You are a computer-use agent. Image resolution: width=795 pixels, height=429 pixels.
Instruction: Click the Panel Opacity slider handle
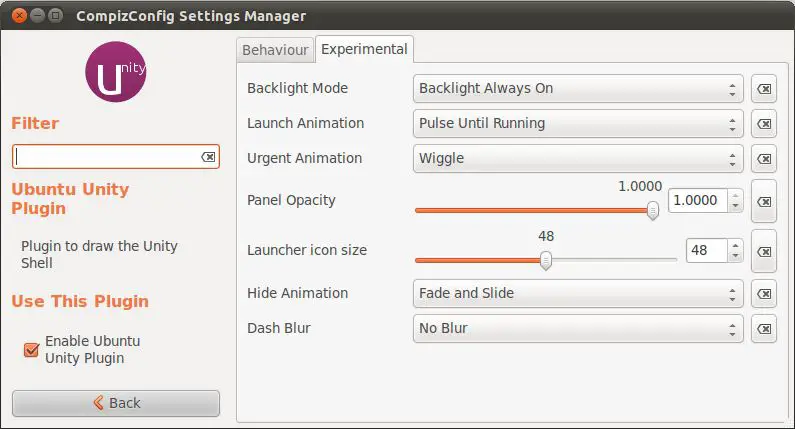(653, 210)
